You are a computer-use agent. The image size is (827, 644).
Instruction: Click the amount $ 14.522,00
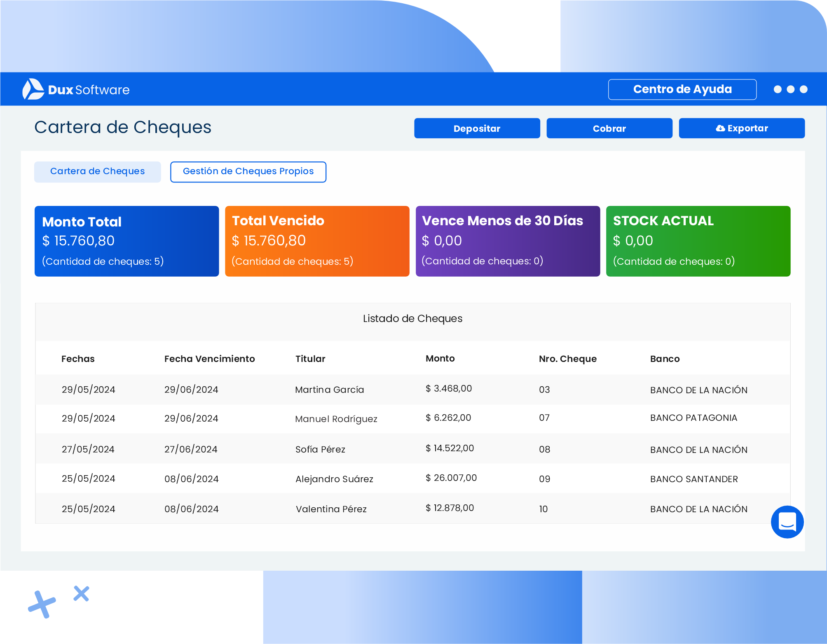(x=450, y=448)
